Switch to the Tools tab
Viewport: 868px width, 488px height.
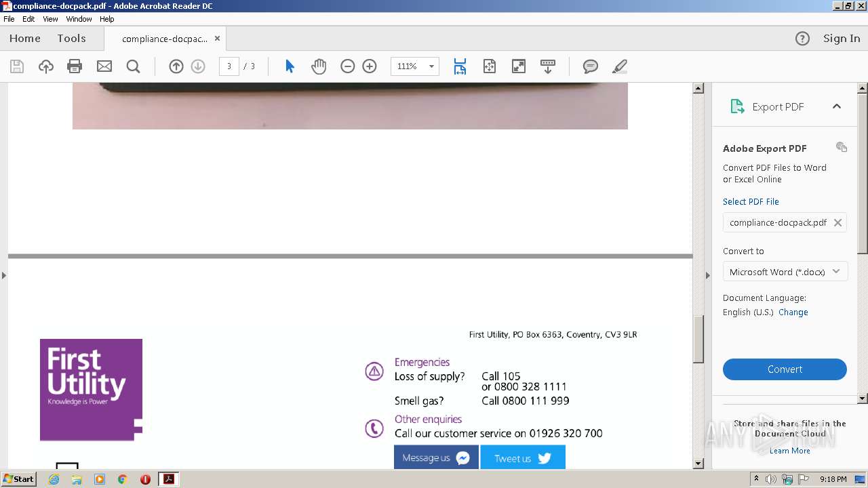[71, 39]
